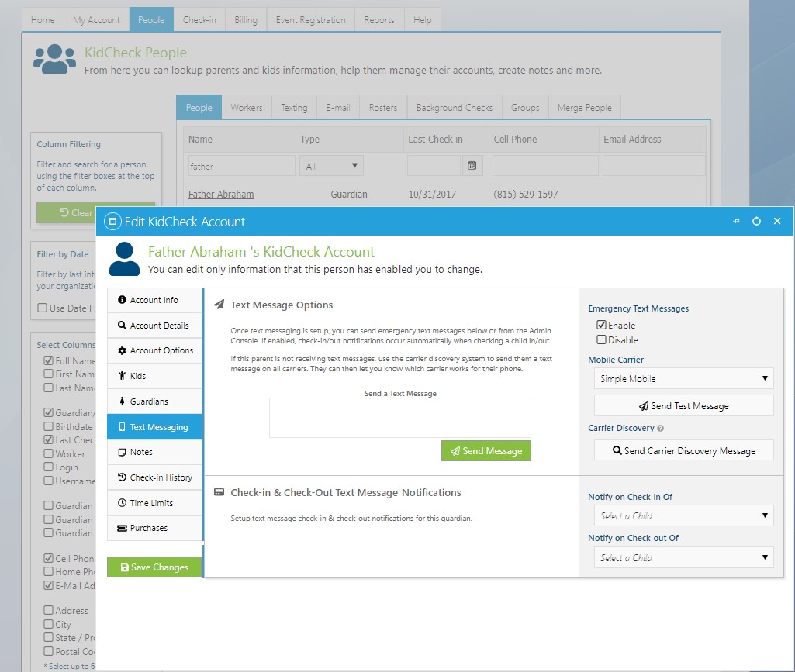
Task: Toggle Worker column checkbox
Action: point(49,453)
